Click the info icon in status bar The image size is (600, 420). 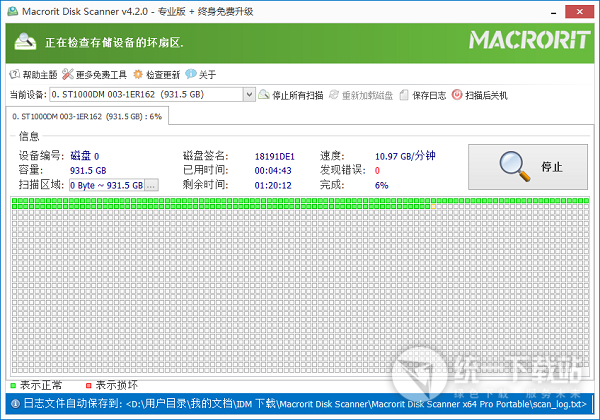[x=12, y=404]
